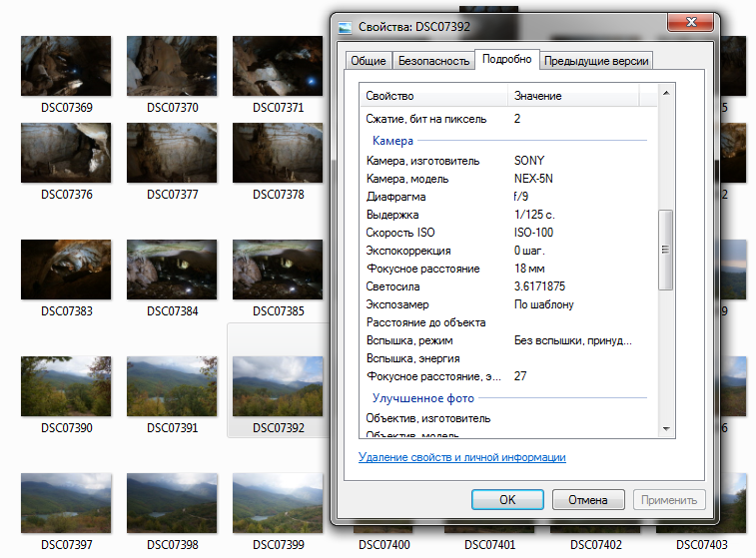Click the f/9 value
Image resolution: width=756 pixels, height=558 pixels.
tap(520, 197)
